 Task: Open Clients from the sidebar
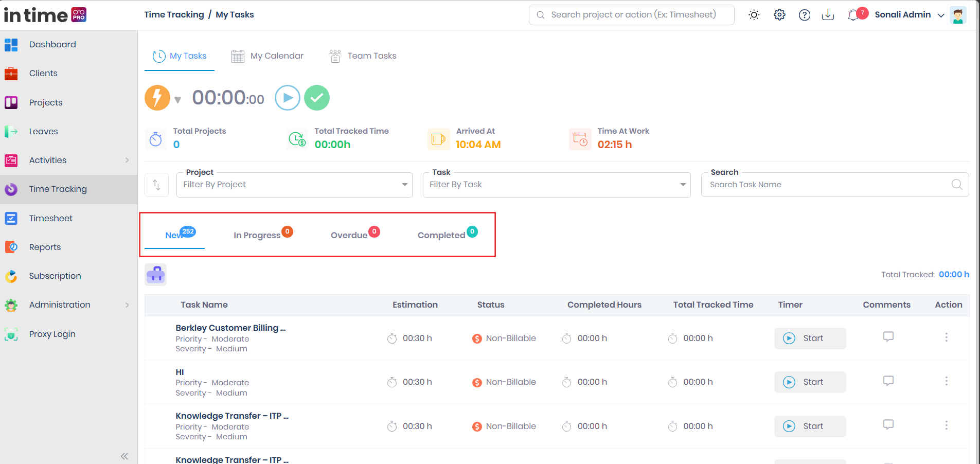pos(43,74)
